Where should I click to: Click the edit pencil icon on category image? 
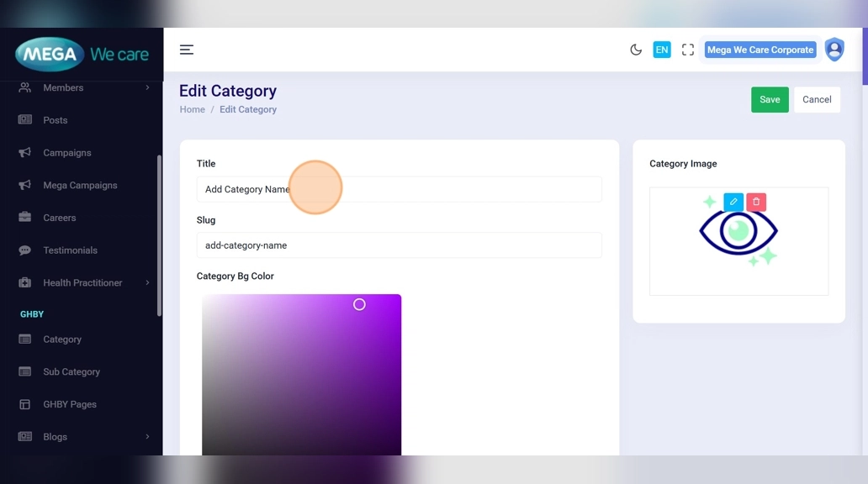pos(733,203)
